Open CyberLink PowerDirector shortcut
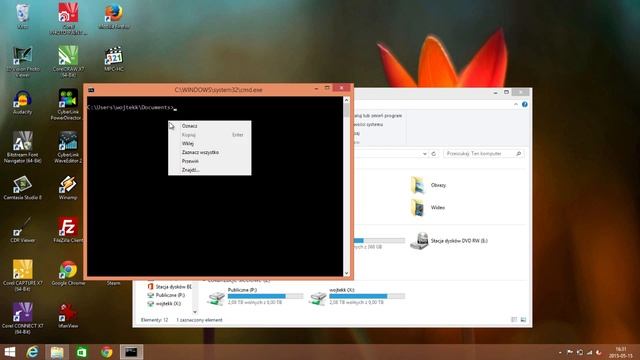This screenshot has height=360, width=640. coord(68,104)
